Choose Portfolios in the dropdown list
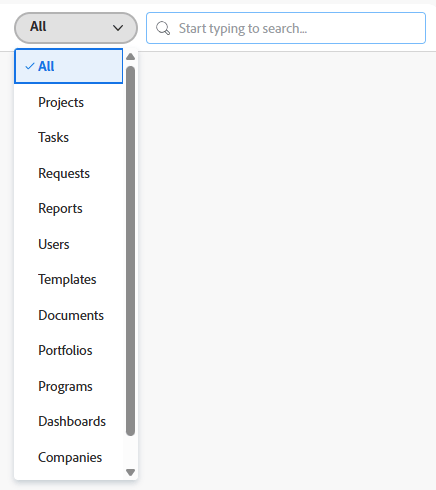Screen dimensions: 436x490 pos(69,350)
